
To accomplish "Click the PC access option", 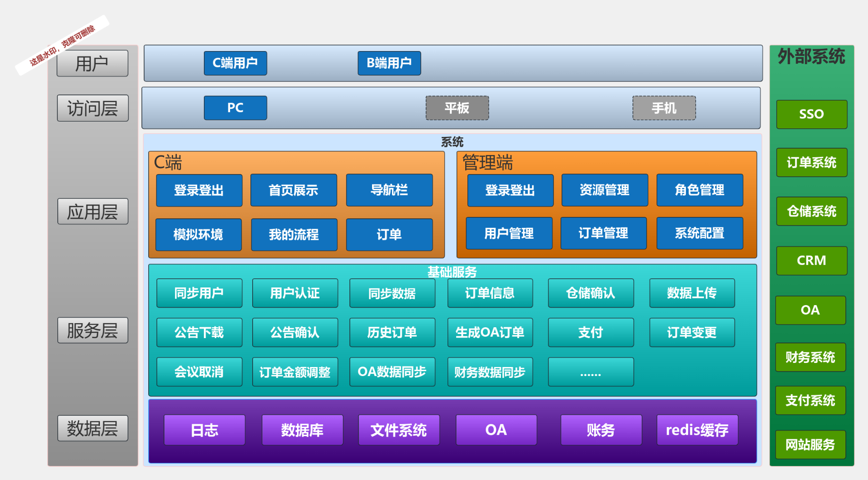I will click(x=235, y=108).
